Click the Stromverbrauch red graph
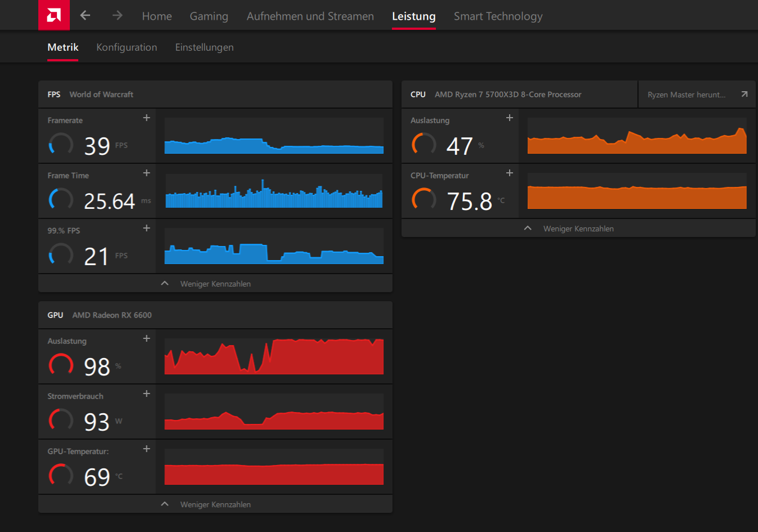 coord(274,412)
